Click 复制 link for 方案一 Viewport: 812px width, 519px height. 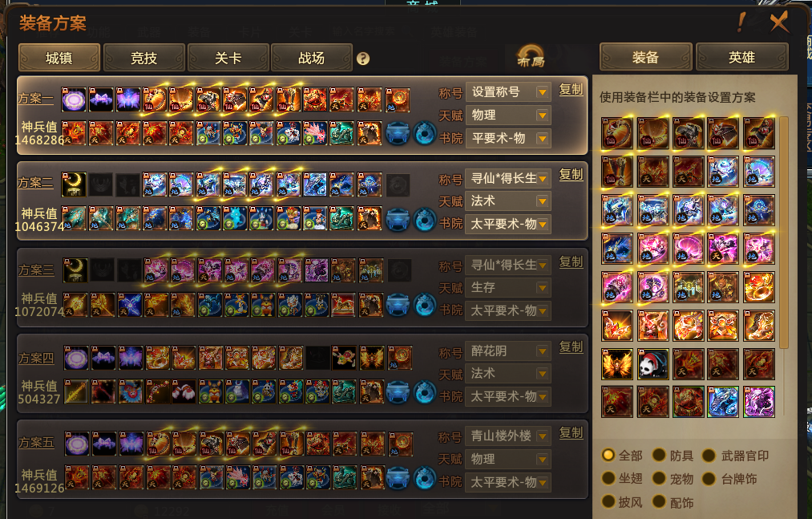point(572,89)
